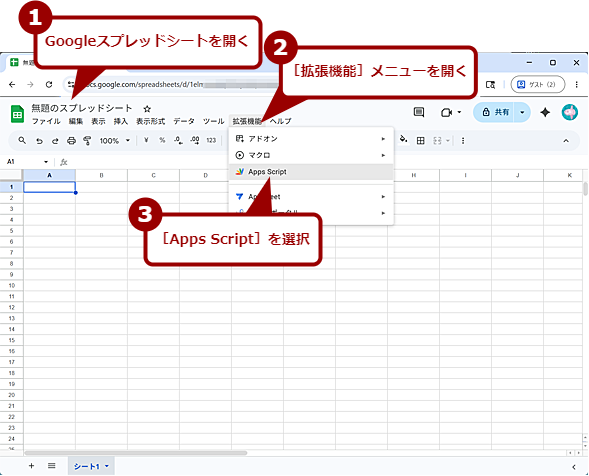Open the マクロ submenu
589x476 pixels.
coord(311,155)
